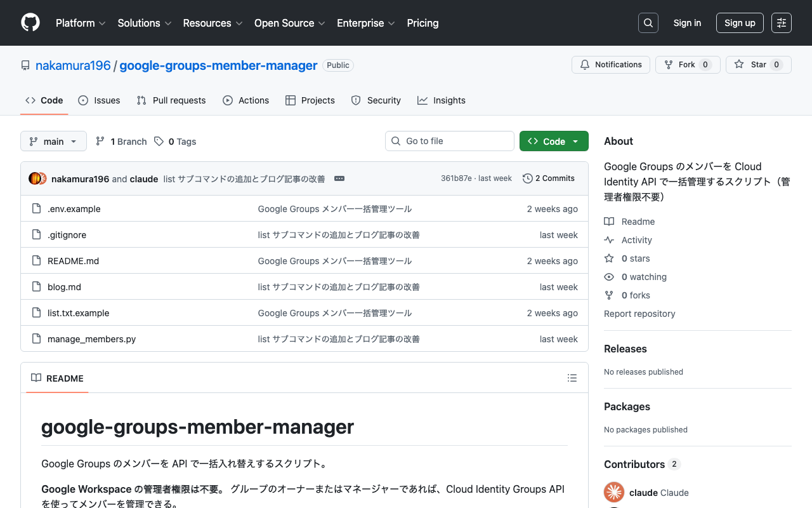
Task: Open the Insights tab
Action: tap(441, 100)
